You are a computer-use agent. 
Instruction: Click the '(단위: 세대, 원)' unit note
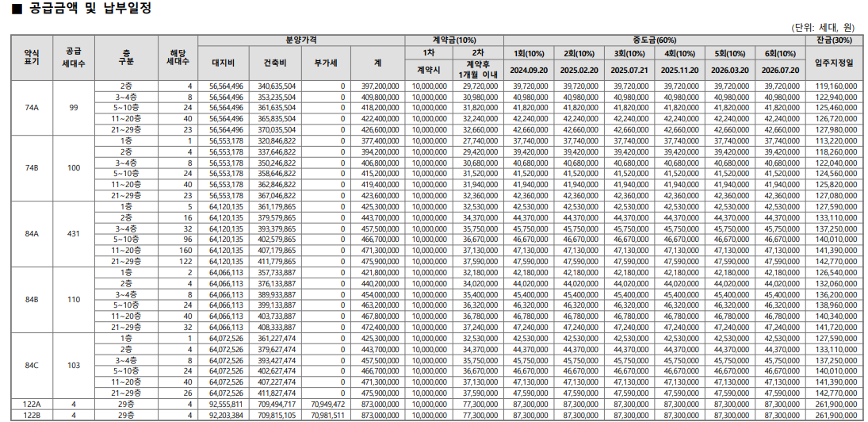pos(824,28)
